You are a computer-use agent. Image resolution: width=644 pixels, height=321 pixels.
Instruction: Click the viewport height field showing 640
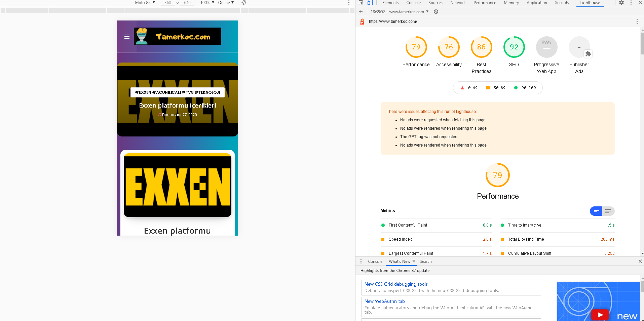[187, 3]
